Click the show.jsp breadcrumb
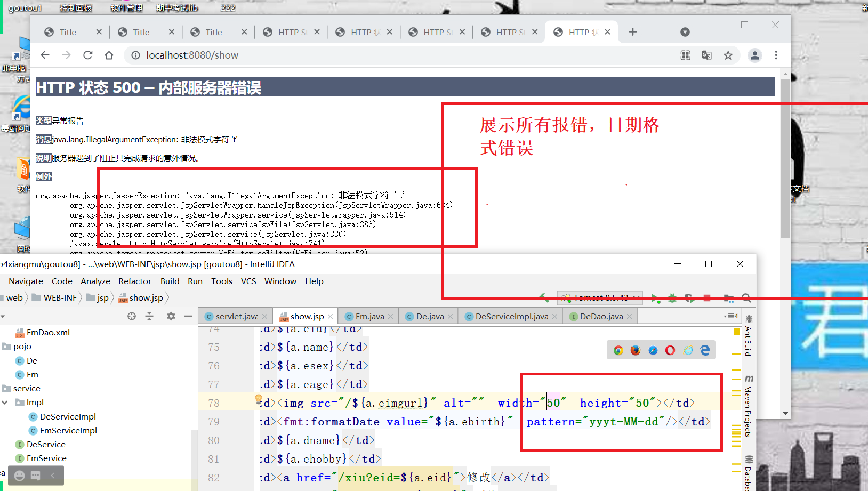 click(141, 297)
